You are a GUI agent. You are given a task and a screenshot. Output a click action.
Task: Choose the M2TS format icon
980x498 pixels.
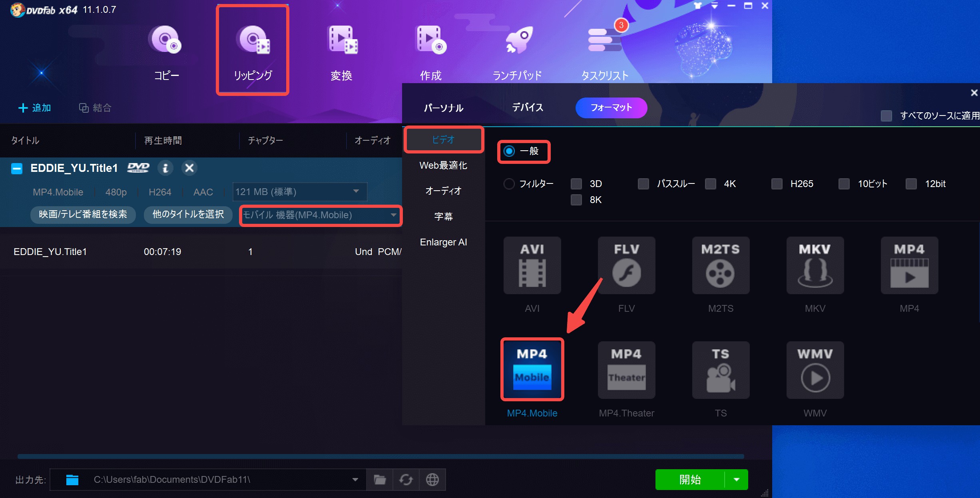(721, 265)
